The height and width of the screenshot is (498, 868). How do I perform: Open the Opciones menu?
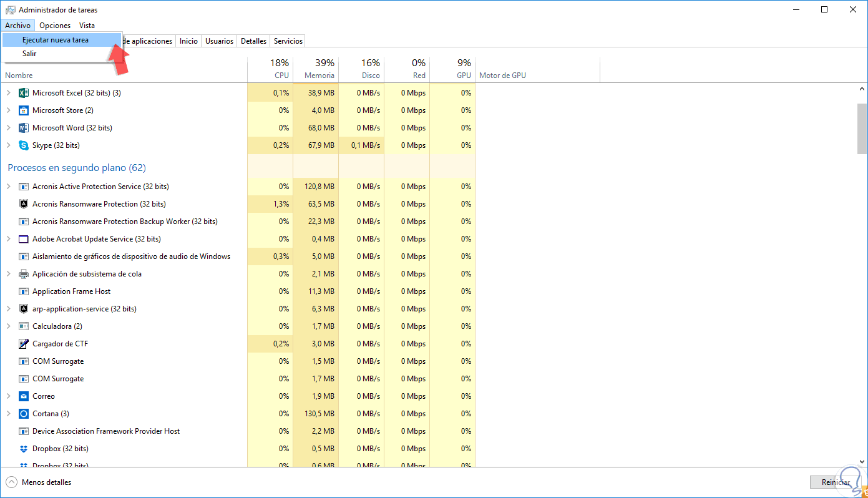click(55, 26)
